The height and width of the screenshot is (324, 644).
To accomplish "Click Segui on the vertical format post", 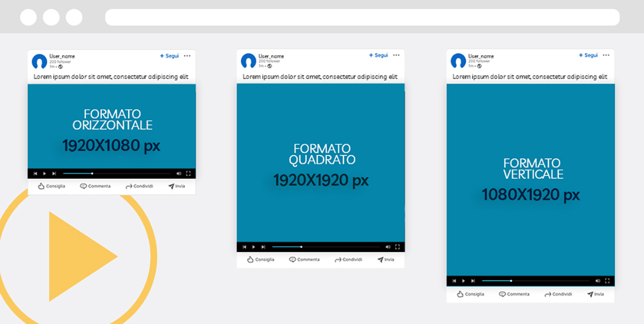I will 588,55.
